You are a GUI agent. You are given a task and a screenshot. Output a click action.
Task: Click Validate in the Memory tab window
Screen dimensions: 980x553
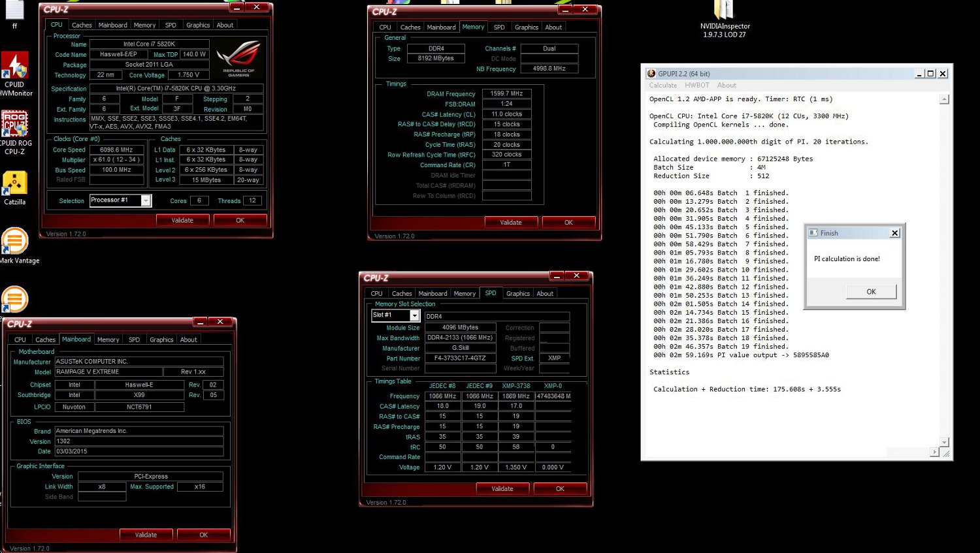[511, 222]
